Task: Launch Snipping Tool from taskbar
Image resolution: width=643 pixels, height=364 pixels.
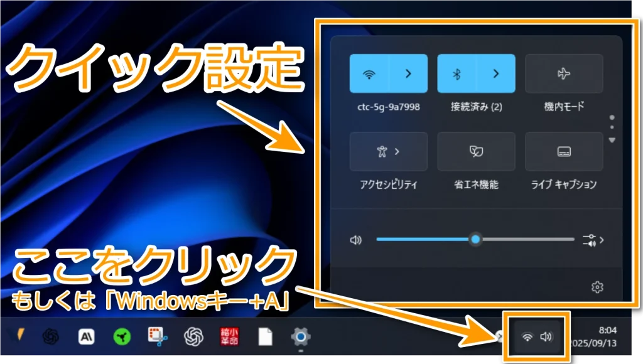Action: (158, 337)
